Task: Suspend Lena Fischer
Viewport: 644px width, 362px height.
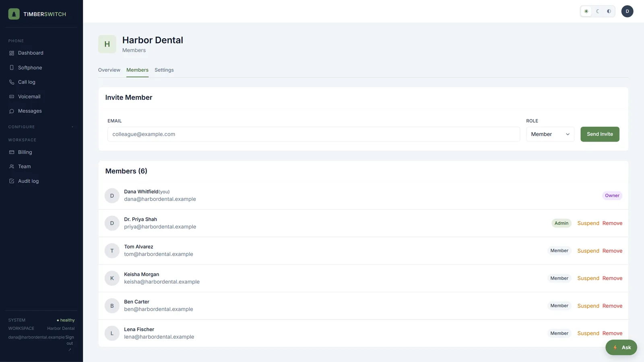Action: [x=588, y=333]
